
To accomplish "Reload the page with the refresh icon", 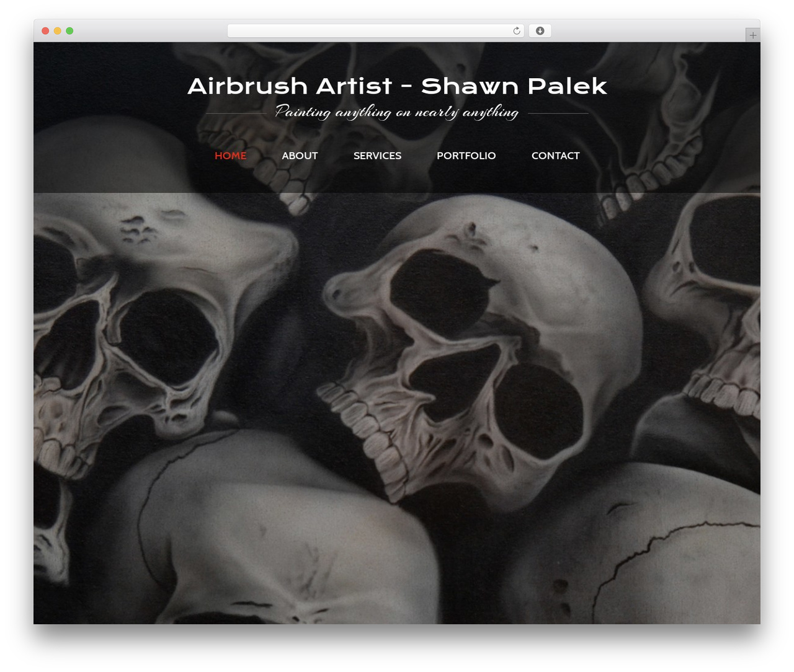I will pyautogui.click(x=516, y=31).
